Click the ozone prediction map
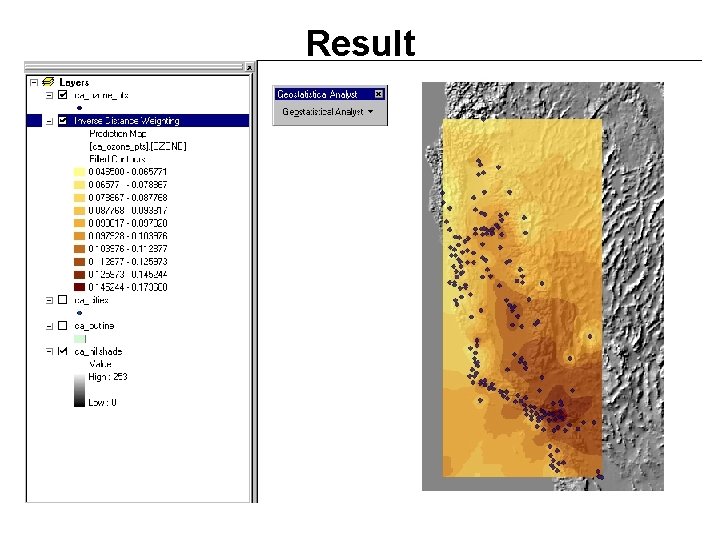This screenshot has height=540, width=720. (x=522, y=298)
